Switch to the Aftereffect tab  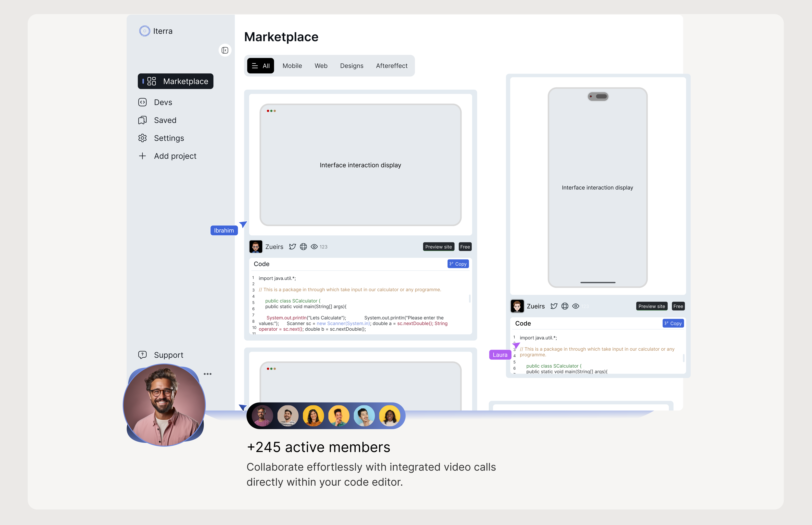[x=392, y=66]
